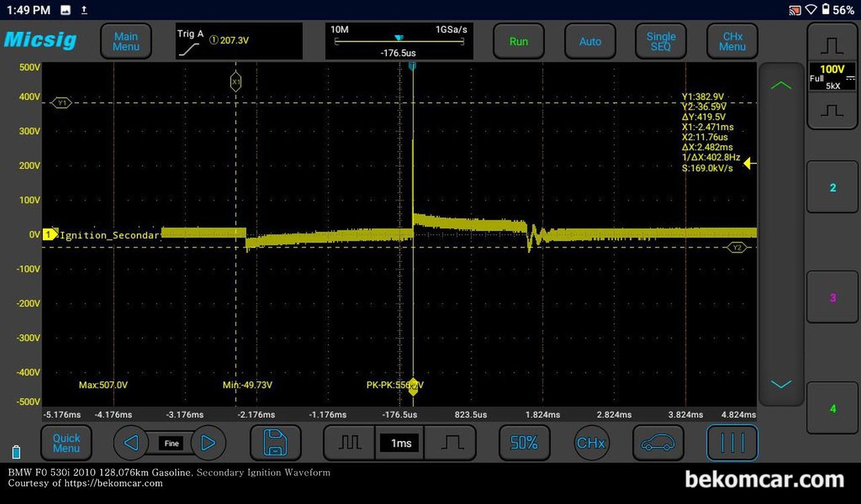The width and height of the screenshot is (861, 504).
Task: Tap the Min:-49.73V measurement
Action: click(248, 385)
